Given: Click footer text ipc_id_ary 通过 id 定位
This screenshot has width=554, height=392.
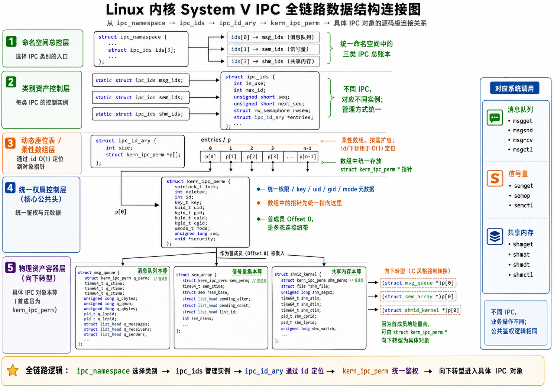Looking at the screenshot, I should (x=284, y=371).
